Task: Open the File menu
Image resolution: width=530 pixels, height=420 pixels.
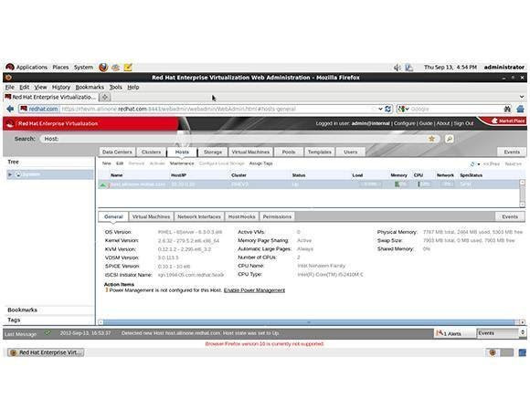Action: pos(9,87)
